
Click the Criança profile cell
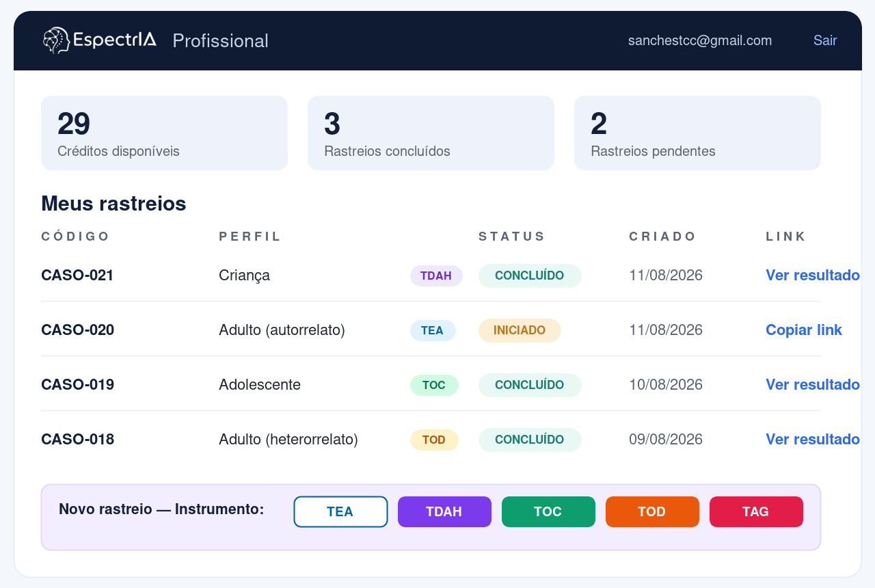pos(244,276)
